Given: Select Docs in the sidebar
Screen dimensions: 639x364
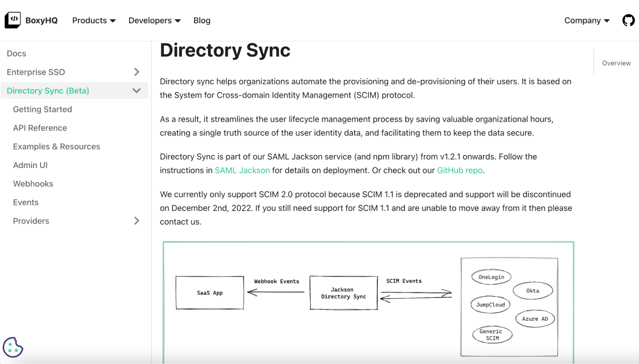Looking at the screenshot, I should click(x=16, y=53).
